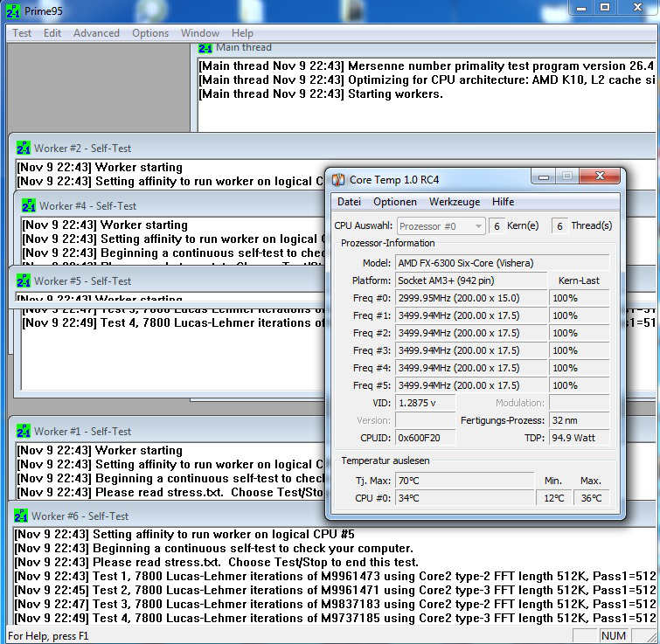This screenshot has width=660, height=644.
Task: Select the Worker #5 - Self-Test title bar
Action: click(x=169, y=280)
